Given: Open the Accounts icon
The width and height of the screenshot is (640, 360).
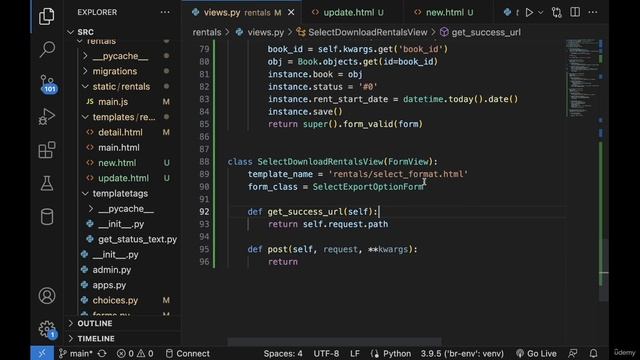Looking at the screenshot, I should coord(47,296).
